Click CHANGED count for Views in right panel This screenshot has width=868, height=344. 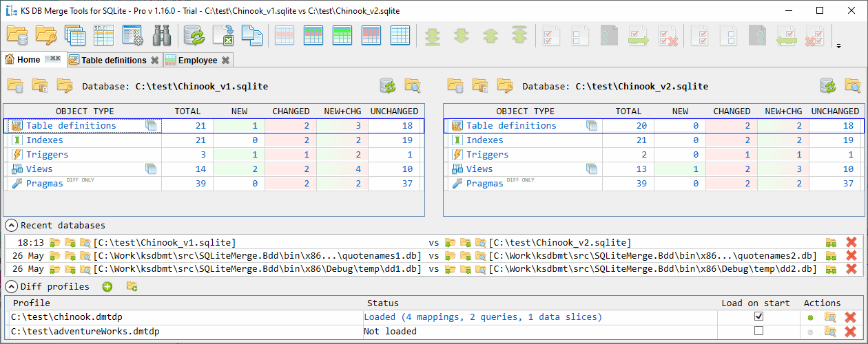pos(732,169)
